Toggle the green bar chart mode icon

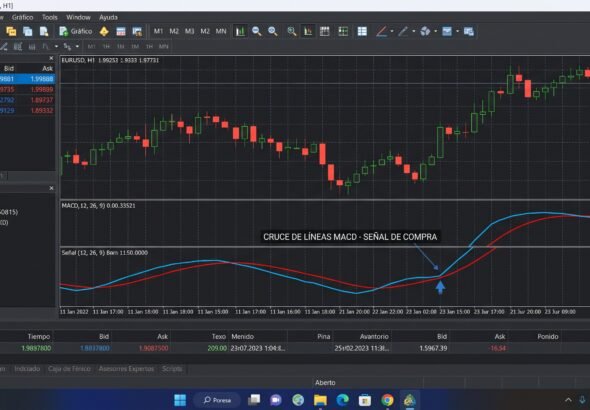[240, 31]
